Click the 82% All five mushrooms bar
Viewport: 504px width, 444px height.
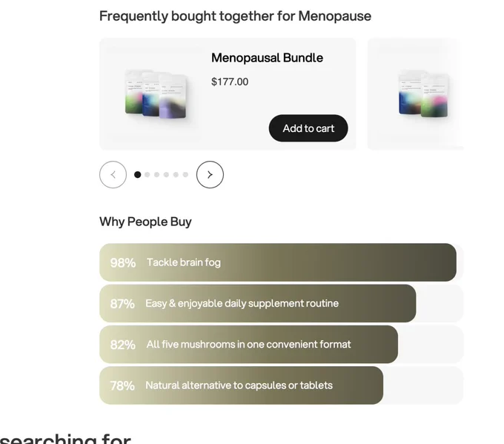tap(248, 345)
